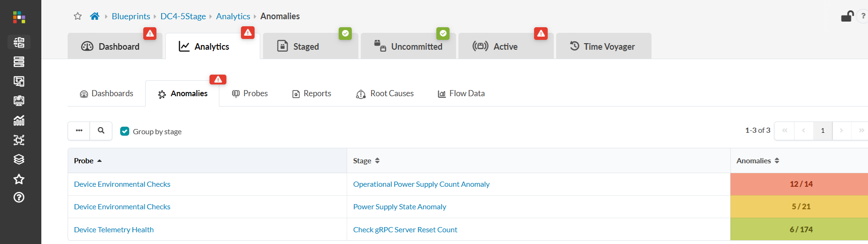Switch to the Dashboard tab

click(x=115, y=46)
